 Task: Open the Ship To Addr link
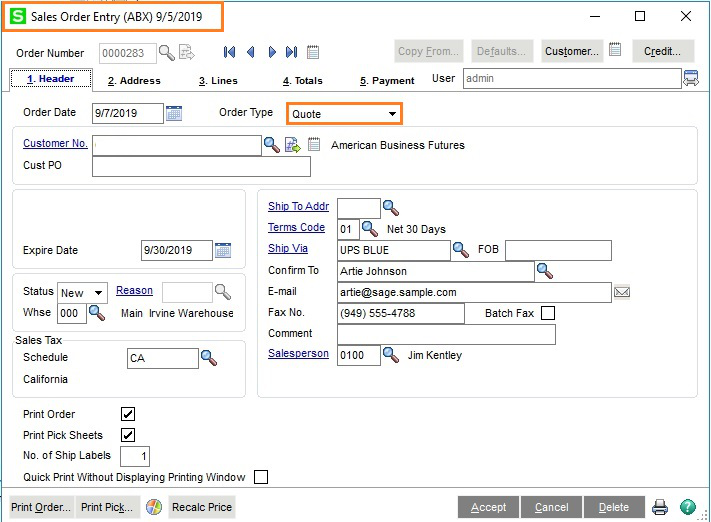[x=298, y=206]
